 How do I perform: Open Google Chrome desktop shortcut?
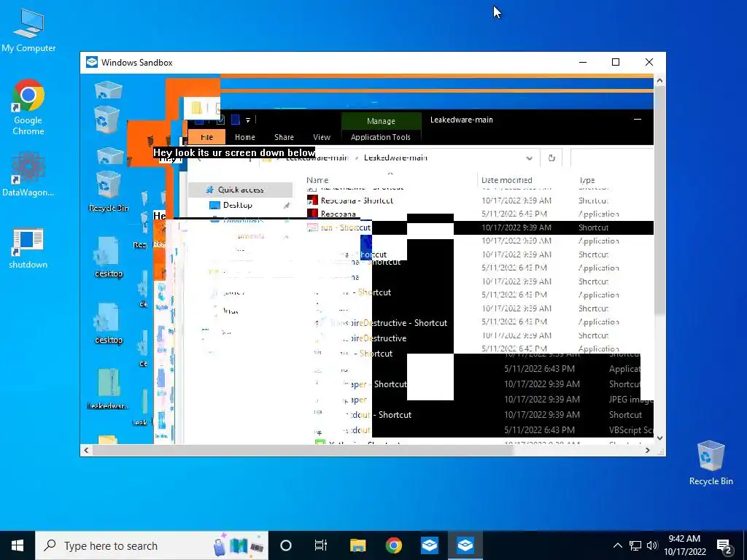[x=28, y=107]
